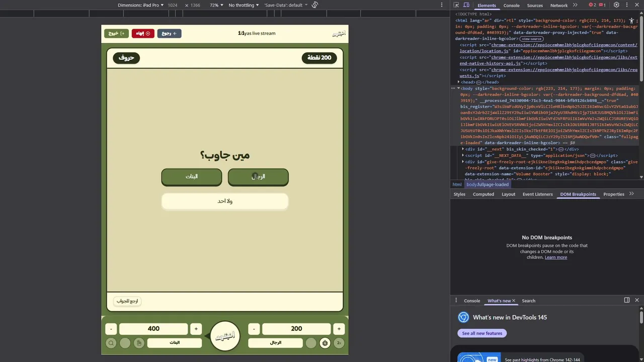Toggle the device toolbar icon

coord(466,5)
